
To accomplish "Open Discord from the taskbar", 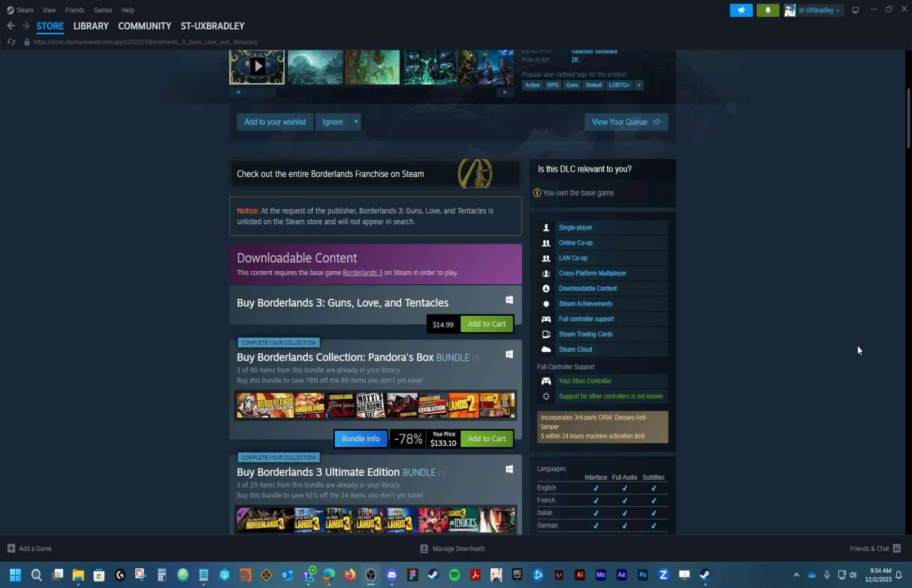I will click(392, 575).
